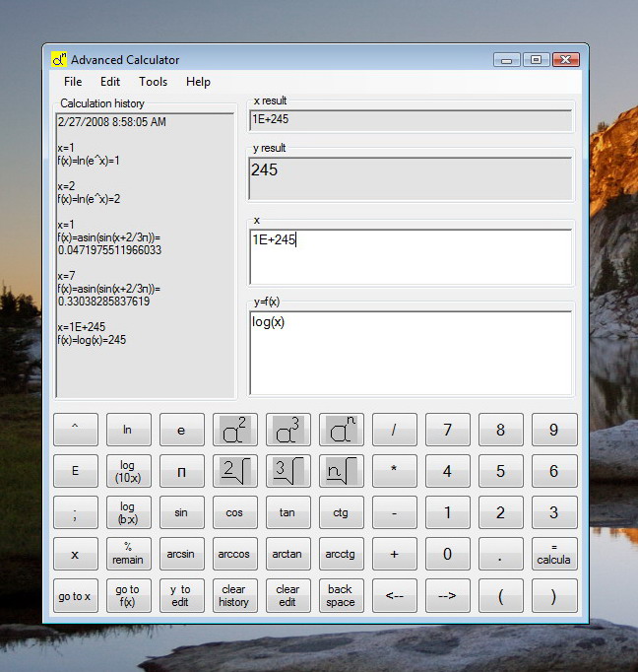Viewport: 638px width, 672px height.
Task: Click the digit 6 button
Action: tap(554, 471)
